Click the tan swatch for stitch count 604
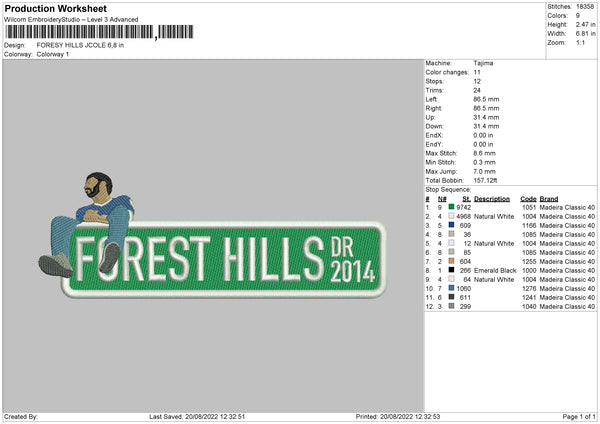 (452, 261)
